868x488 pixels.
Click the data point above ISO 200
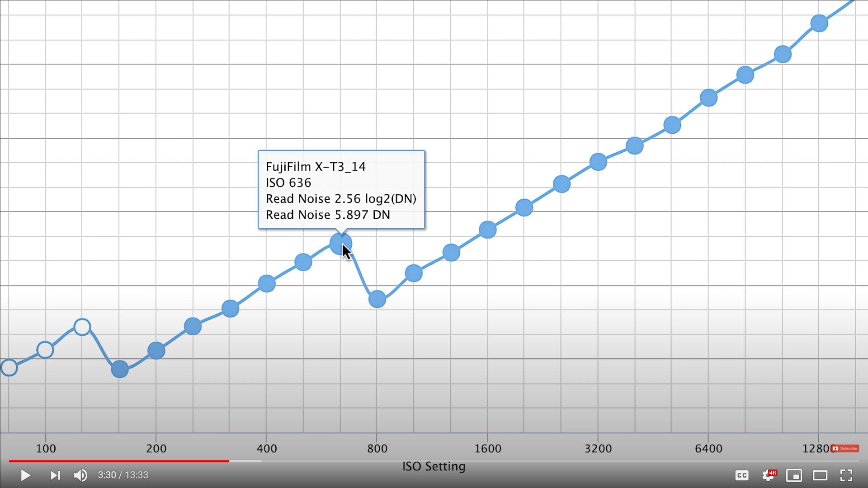coord(156,350)
